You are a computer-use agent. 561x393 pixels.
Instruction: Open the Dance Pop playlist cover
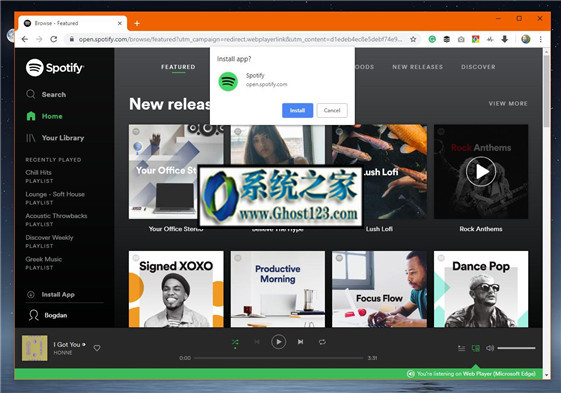click(x=481, y=289)
